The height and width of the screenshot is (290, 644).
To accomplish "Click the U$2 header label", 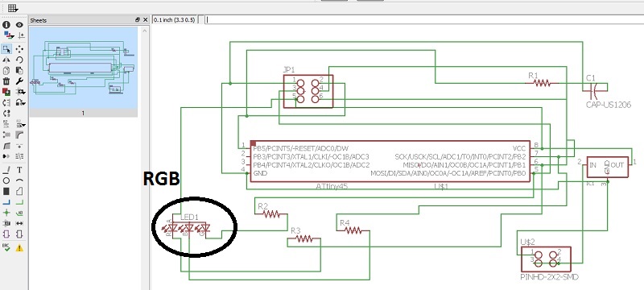I will point(527,242).
